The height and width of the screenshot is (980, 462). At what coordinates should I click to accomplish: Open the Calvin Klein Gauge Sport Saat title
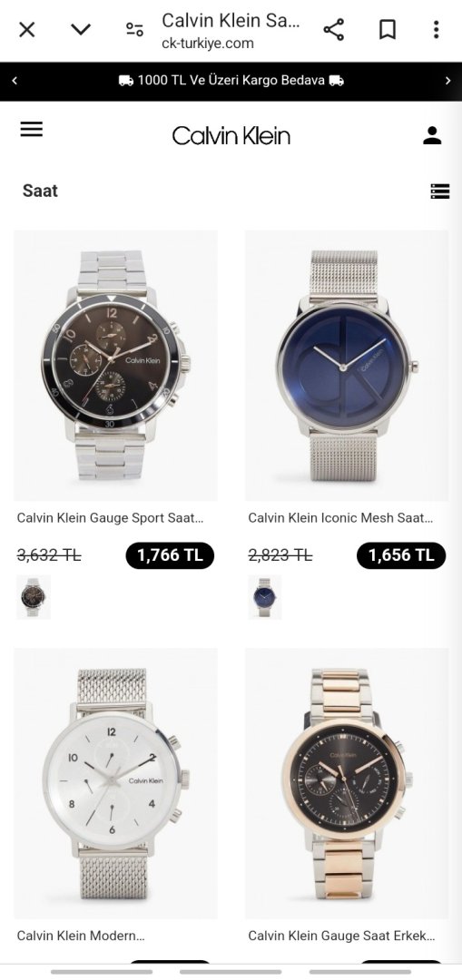point(110,518)
